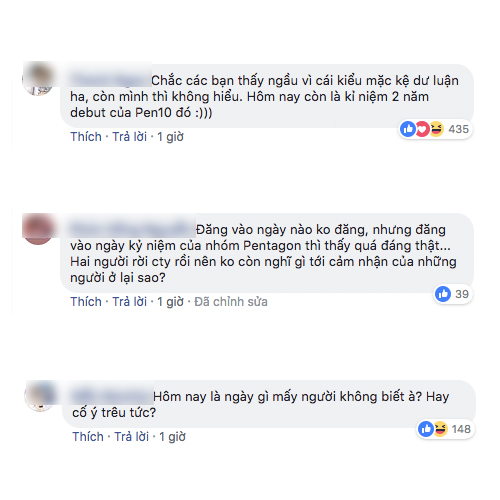Open the 148 reactions count list
This screenshot has width=500, height=500.
[461, 429]
